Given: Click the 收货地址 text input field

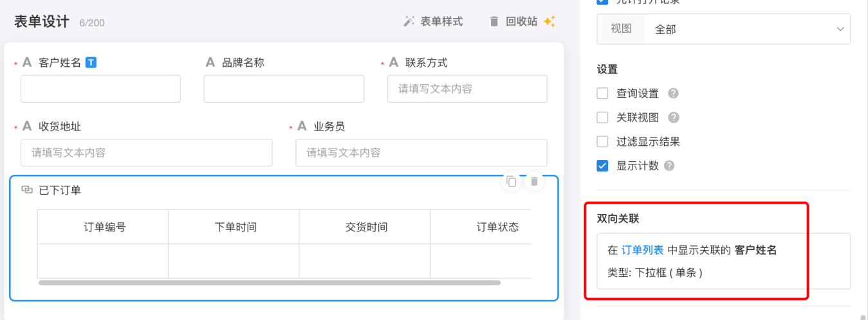Looking at the screenshot, I should [x=146, y=153].
